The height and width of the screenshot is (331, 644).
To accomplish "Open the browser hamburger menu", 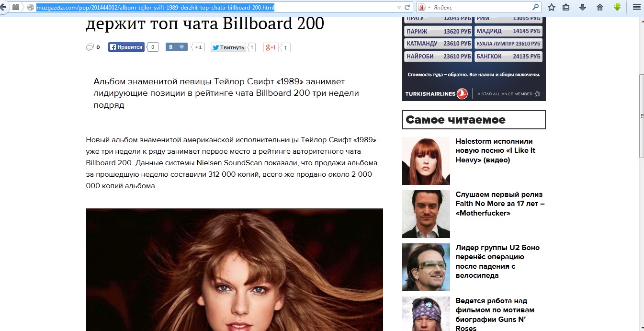I will click(636, 8).
